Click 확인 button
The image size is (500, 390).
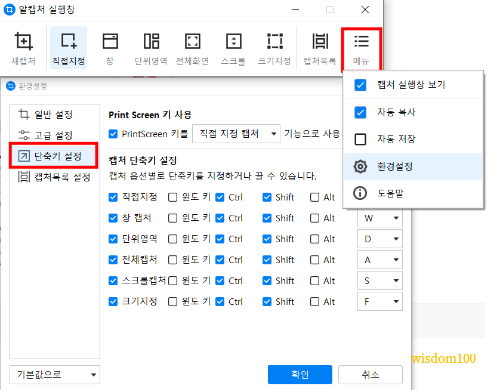point(300,375)
